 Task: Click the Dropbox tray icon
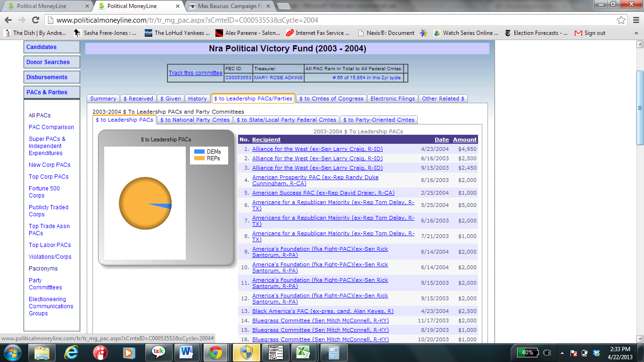596,352
